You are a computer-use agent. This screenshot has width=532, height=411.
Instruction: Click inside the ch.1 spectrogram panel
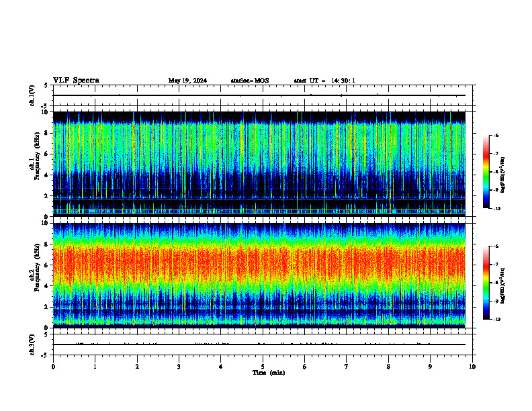(259, 164)
